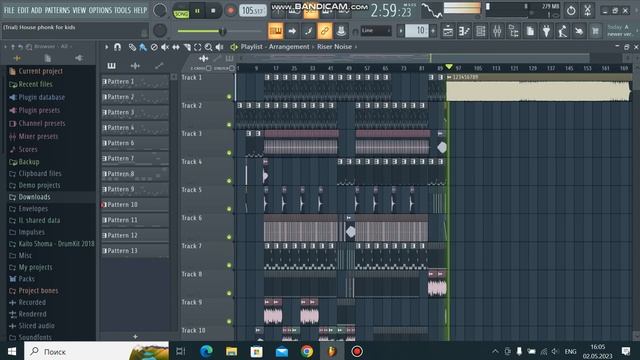
Task: Open the Line snap dropdown
Action: [376, 31]
